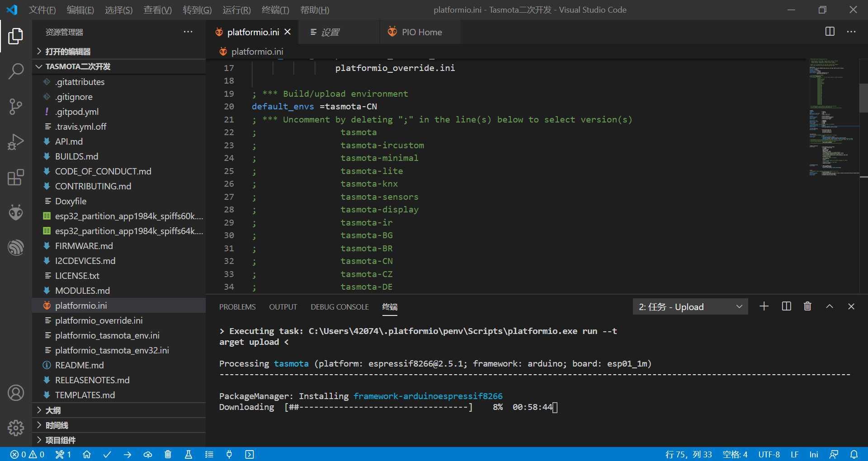
Task: Click the line and column position indicator
Action: (689, 454)
